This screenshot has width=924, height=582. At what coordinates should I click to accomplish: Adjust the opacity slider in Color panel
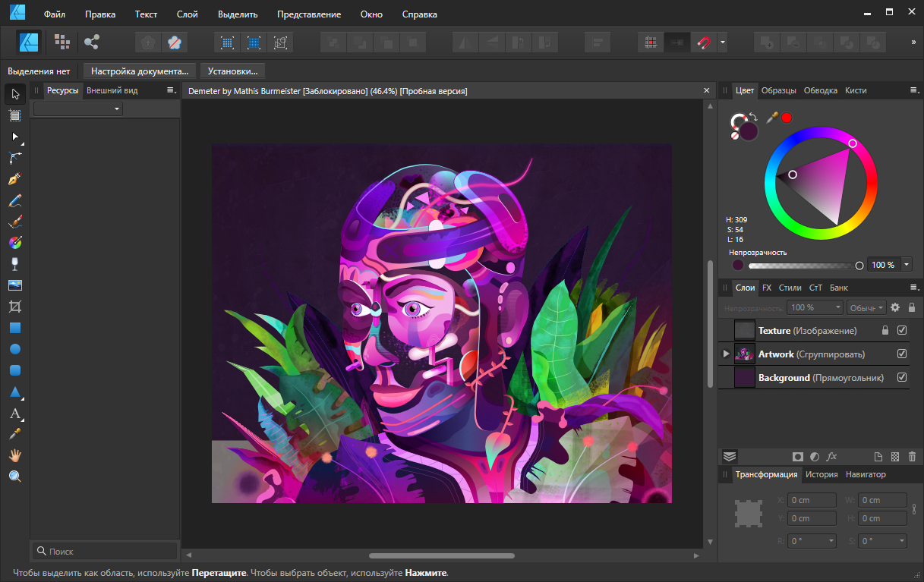pyautogui.click(x=805, y=266)
